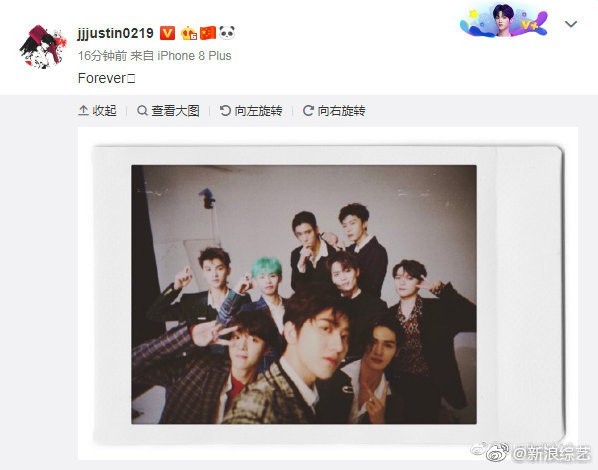Screen dimensions: 598x470
Task: Click the counterclockwise rotate arrow icon
Action: point(225,111)
